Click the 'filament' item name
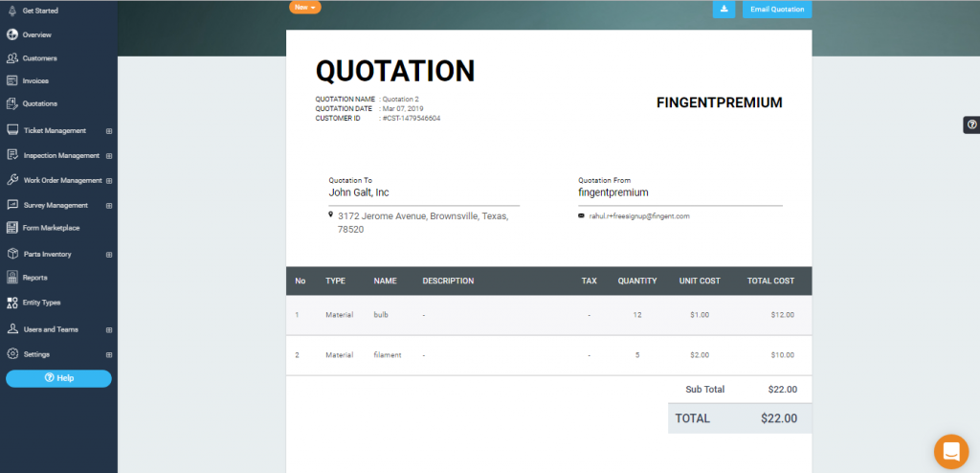This screenshot has width=980, height=473. point(388,354)
